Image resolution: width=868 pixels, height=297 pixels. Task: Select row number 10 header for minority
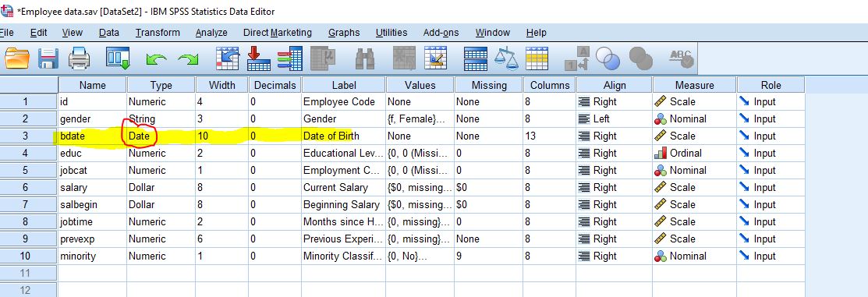(x=29, y=256)
